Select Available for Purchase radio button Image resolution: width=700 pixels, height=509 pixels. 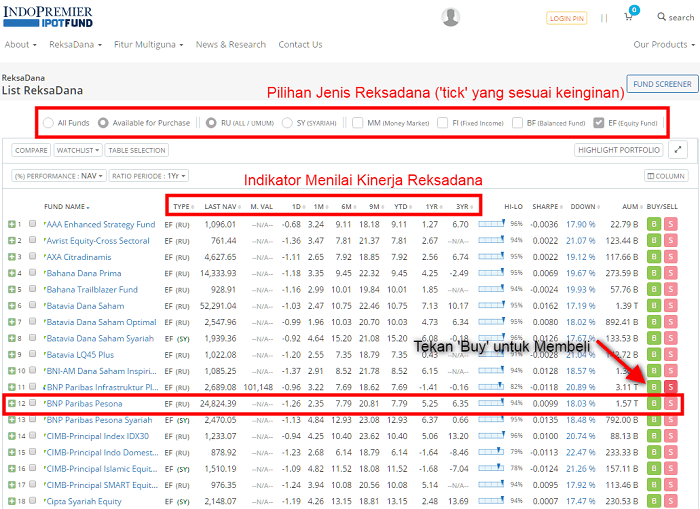pos(103,123)
